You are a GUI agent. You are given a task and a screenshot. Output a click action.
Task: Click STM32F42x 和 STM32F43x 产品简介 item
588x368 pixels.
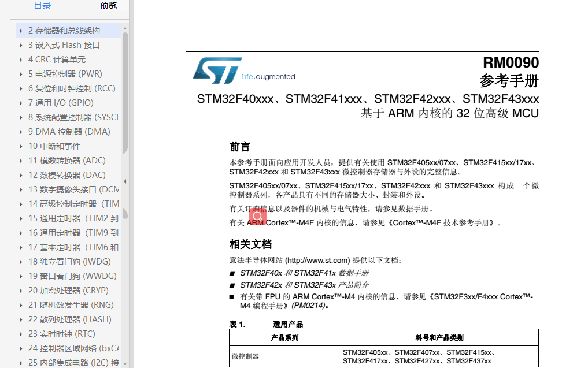[x=305, y=285]
